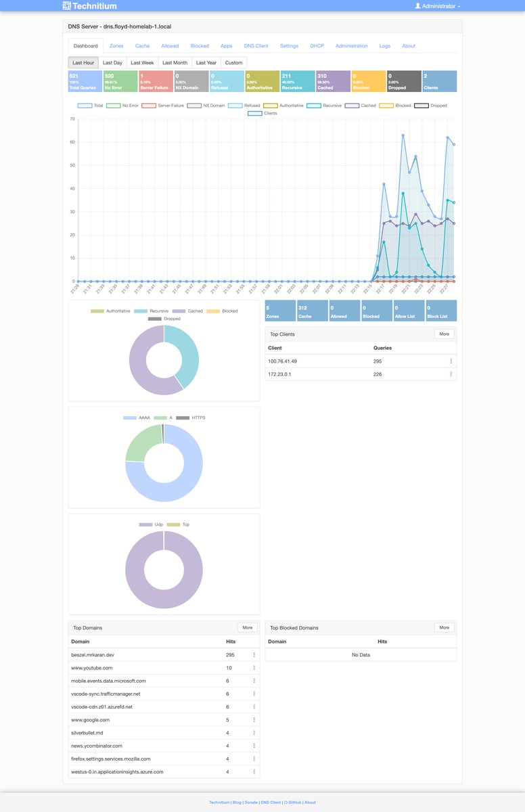The width and height of the screenshot is (525, 812).
Task: Open the Technitium footer link
Action: pos(219,803)
